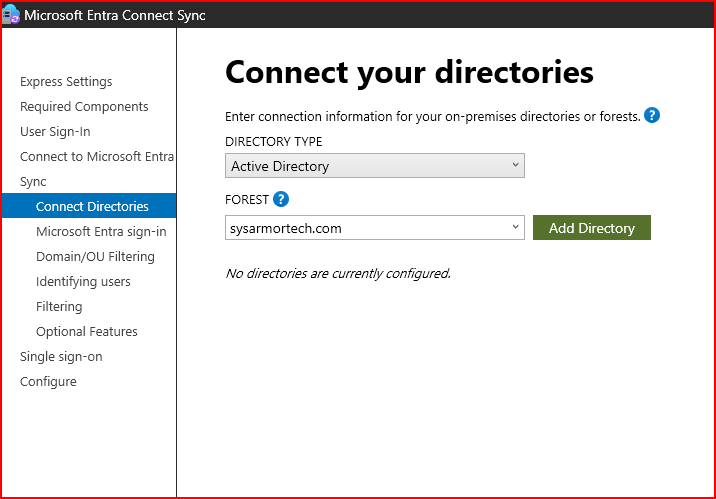The image size is (716, 499).
Task: Click the Microsoft Entra Connect Sync title text
Action: point(115,15)
